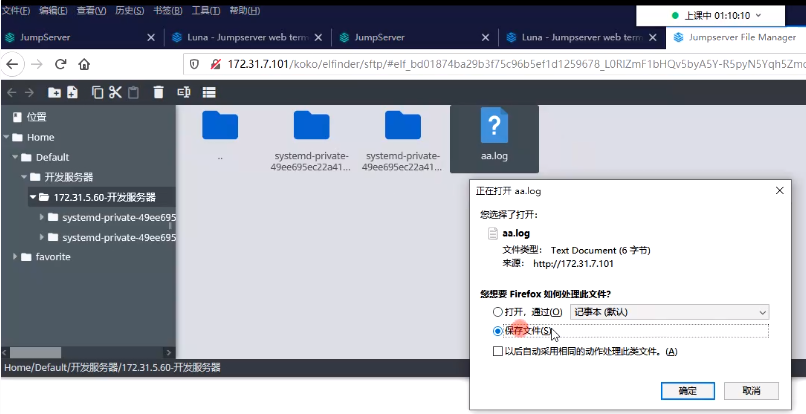Click the copy icon in file toolbar
Viewport: 806px width, 414px height.
click(97, 93)
